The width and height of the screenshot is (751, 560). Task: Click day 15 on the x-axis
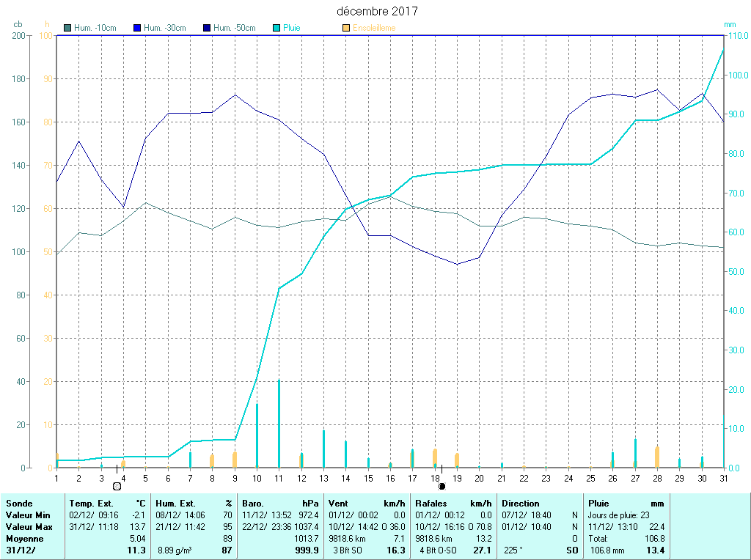point(368,478)
